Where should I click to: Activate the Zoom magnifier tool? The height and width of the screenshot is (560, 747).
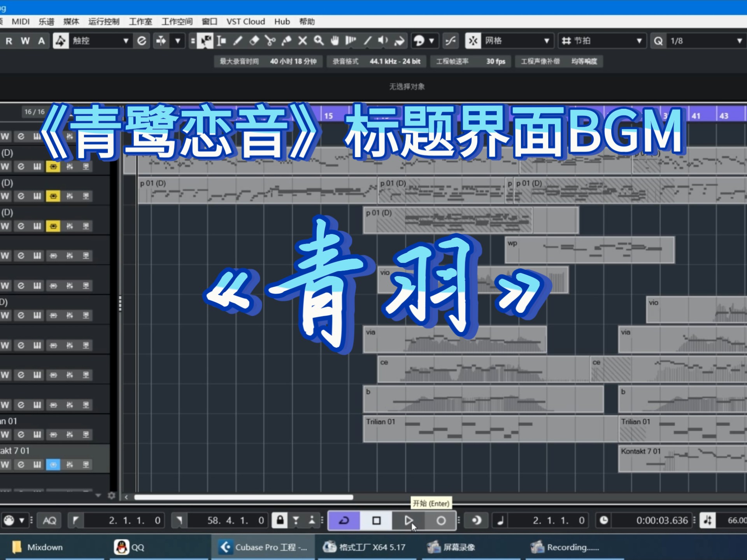coord(319,41)
